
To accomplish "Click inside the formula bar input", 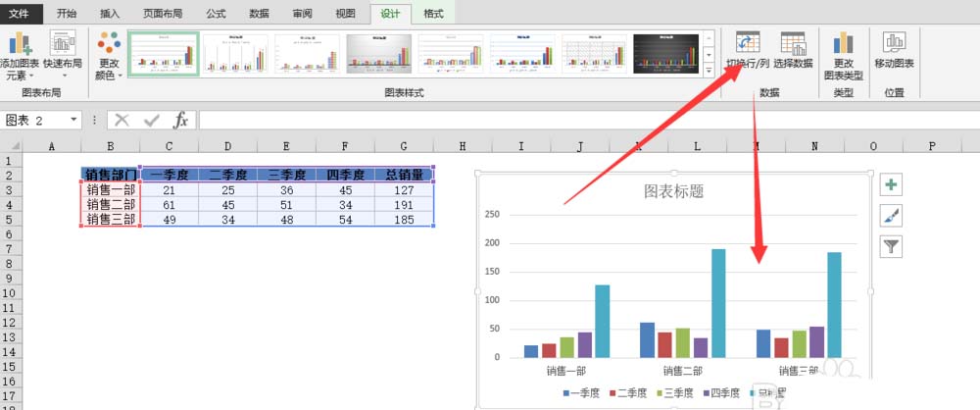I will (x=587, y=121).
